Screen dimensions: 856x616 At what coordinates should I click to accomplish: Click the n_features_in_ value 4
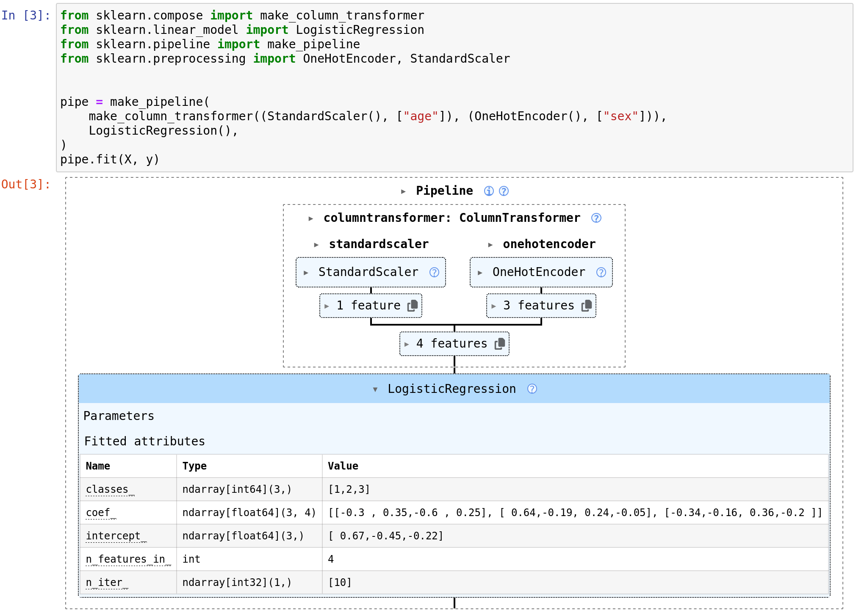(331, 559)
